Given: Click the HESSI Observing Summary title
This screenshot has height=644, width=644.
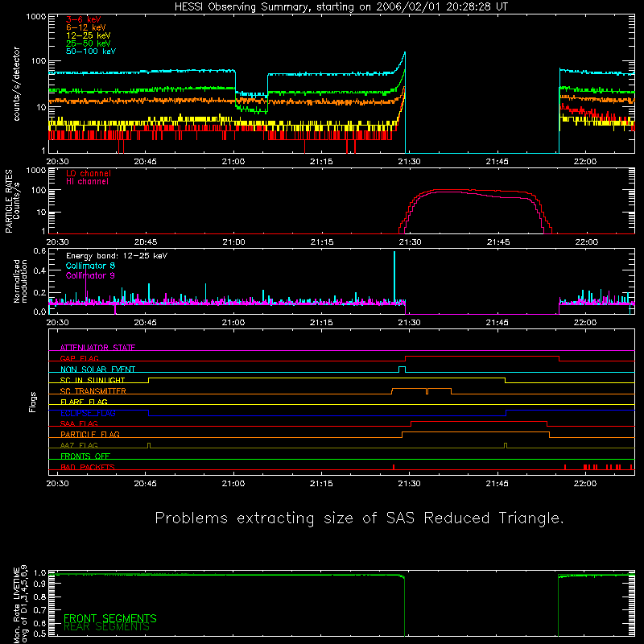Looking at the screenshot, I should [341, 7].
